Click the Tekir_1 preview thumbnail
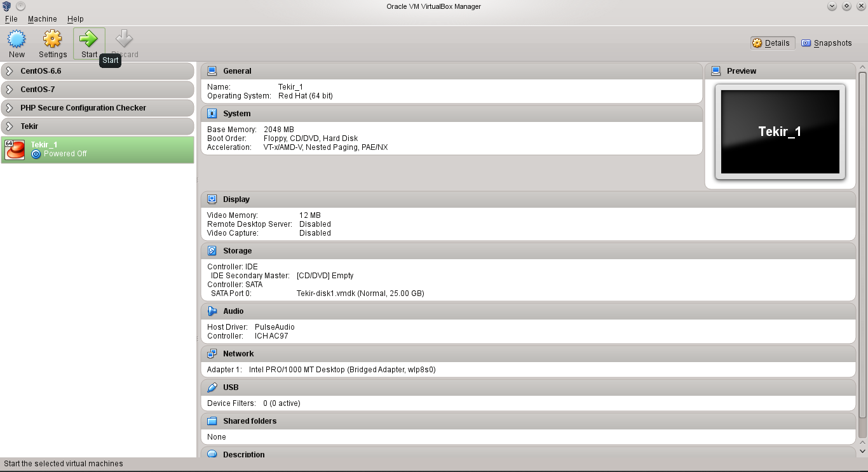The image size is (868, 472). tap(780, 131)
